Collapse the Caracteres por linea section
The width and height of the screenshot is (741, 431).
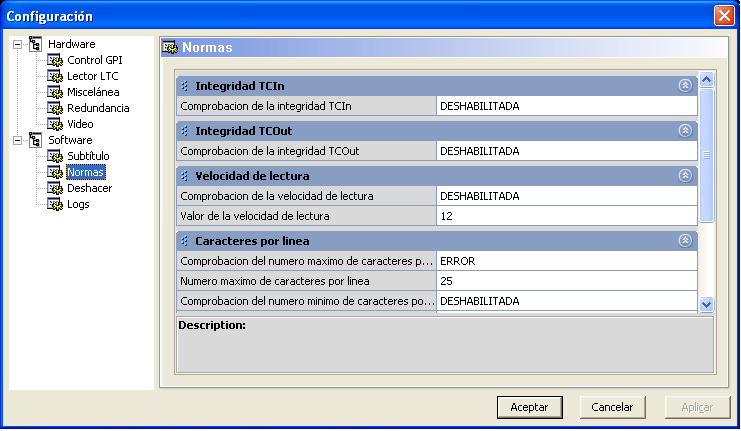[685, 240]
